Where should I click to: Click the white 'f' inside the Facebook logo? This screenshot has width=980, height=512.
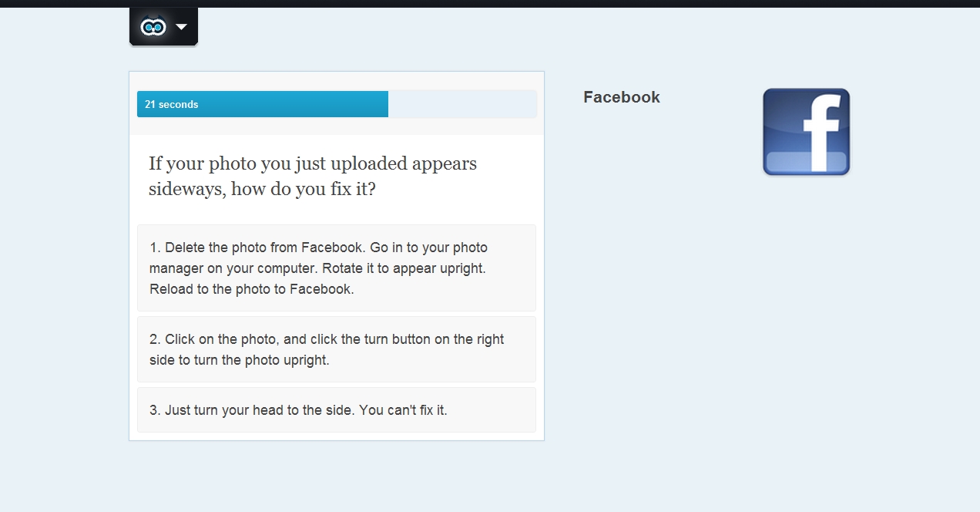coord(820,133)
